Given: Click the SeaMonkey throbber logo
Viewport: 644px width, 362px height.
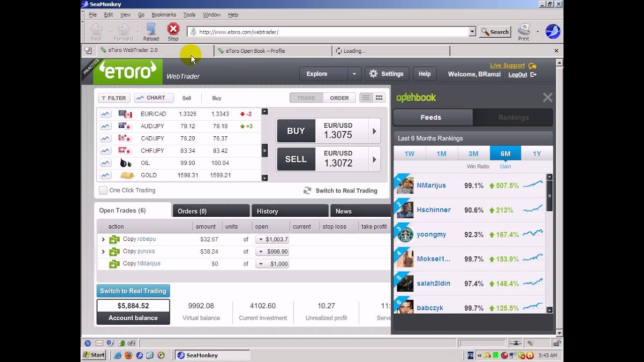Looking at the screenshot, I should coord(552,31).
